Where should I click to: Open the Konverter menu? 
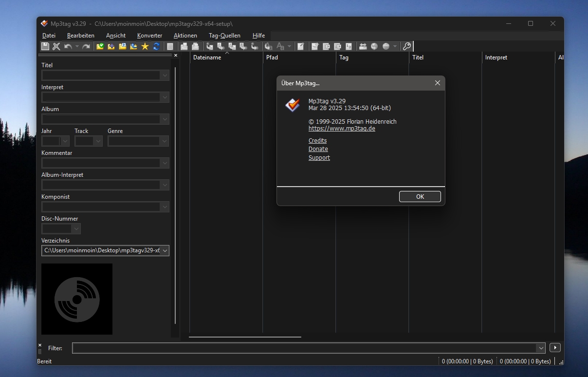pyautogui.click(x=149, y=36)
